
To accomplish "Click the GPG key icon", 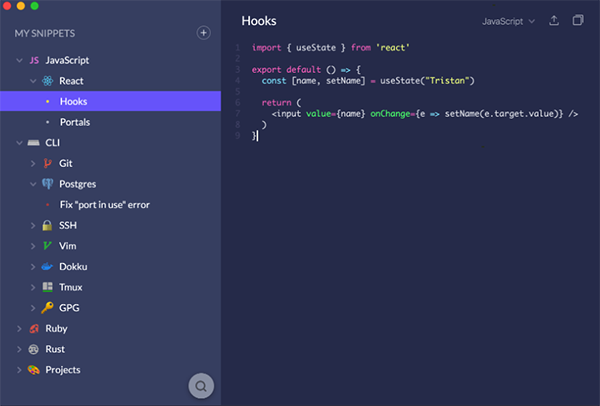I will (47, 308).
